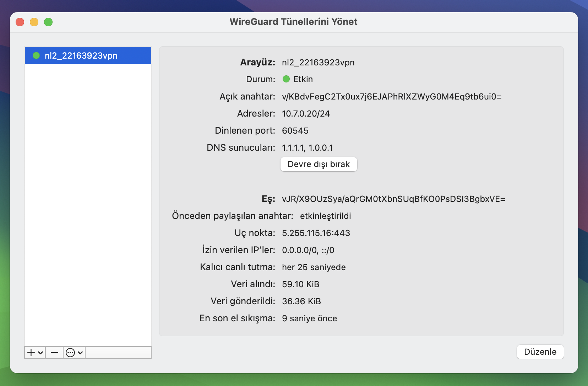Click the Dinlenen port value 60545
Screen dimensions: 588x386
(295, 130)
